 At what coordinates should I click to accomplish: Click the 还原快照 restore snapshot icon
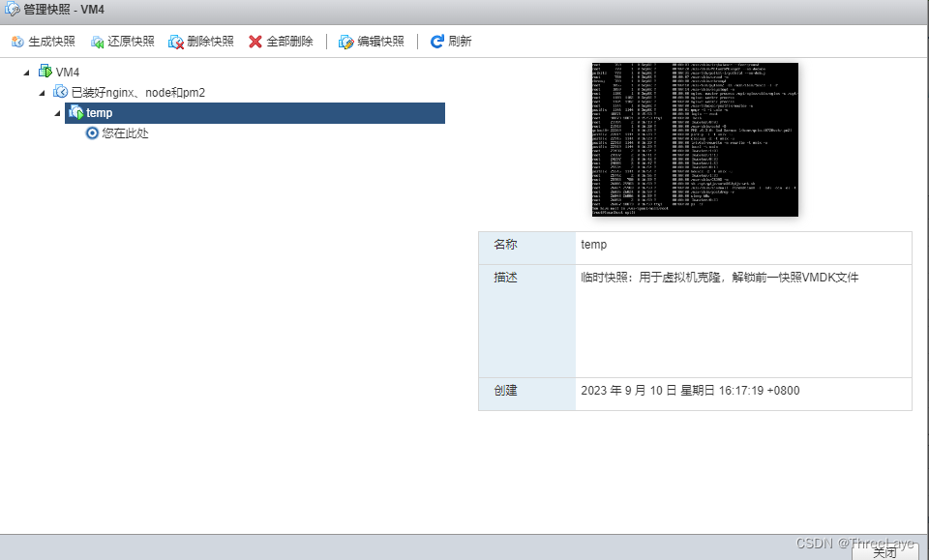pos(97,42)
